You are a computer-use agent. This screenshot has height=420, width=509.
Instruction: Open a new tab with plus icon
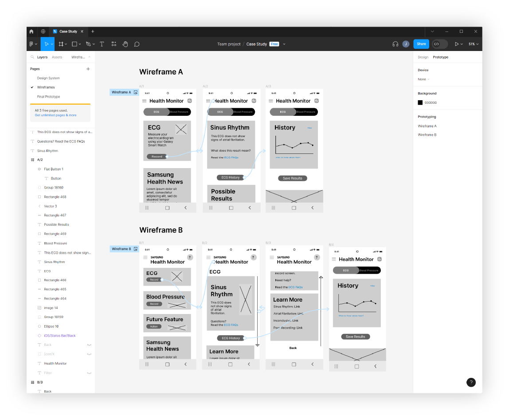pyautogui.click(x=93, y=31)
